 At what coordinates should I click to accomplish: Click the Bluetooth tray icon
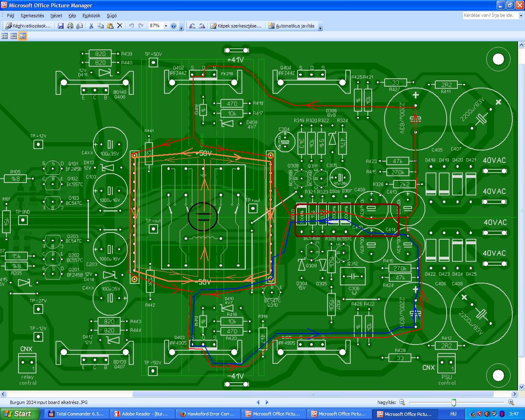[x=501, y=414]
